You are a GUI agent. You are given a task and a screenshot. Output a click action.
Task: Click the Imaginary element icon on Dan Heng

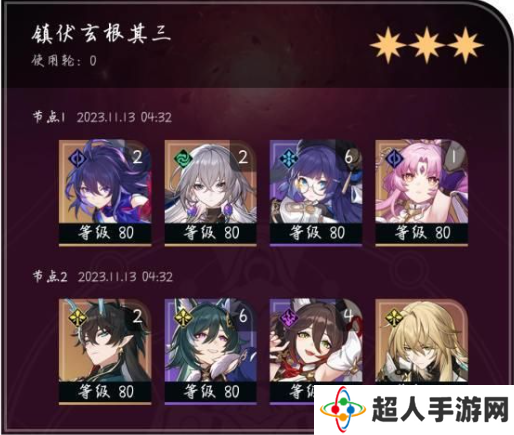pyautogui.click(x=75, y=317)
